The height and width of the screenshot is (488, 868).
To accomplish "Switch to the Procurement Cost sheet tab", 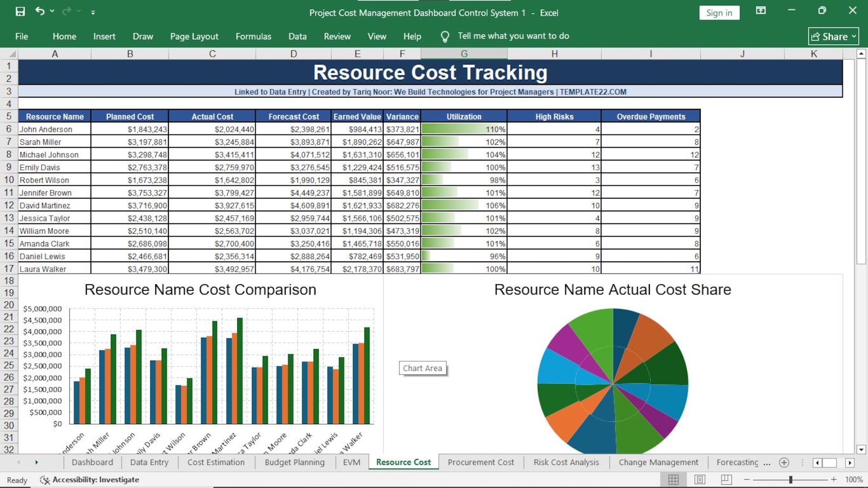I will click(x=481, y=462).
